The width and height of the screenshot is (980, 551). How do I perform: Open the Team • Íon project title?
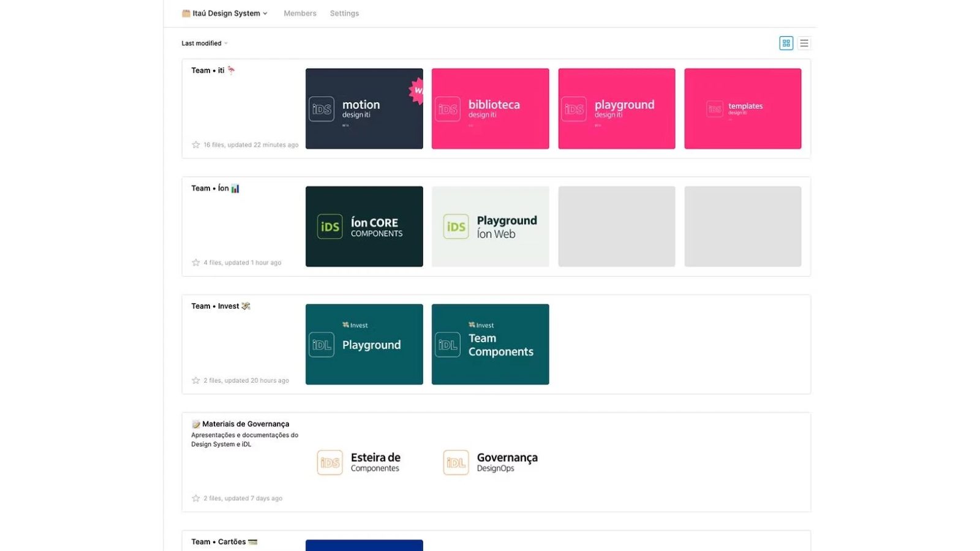(x=215, y=188)
